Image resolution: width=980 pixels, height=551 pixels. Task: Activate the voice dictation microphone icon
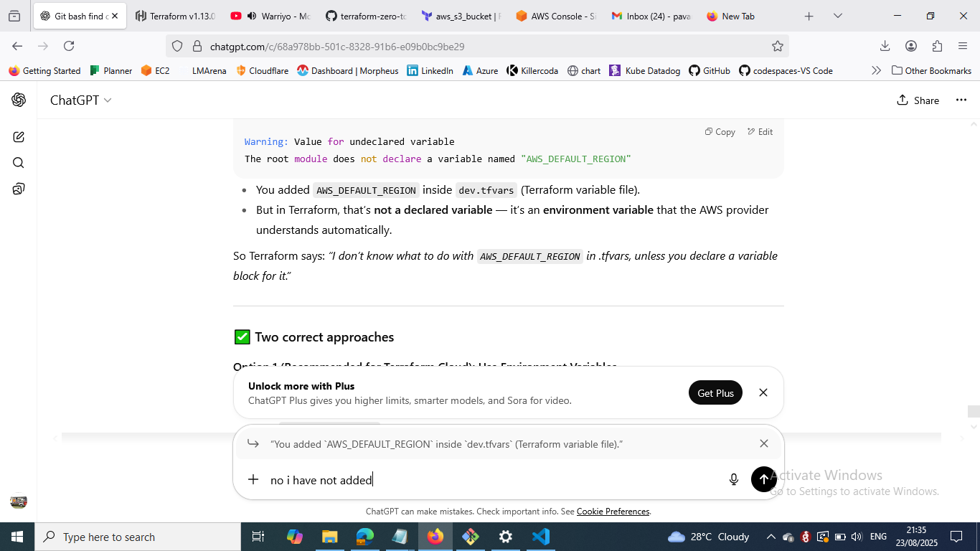pos(733,479)
